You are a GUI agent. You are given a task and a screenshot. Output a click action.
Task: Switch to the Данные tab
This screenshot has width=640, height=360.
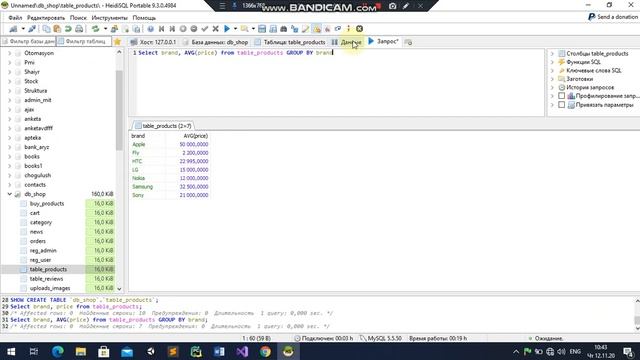[347, 42]
